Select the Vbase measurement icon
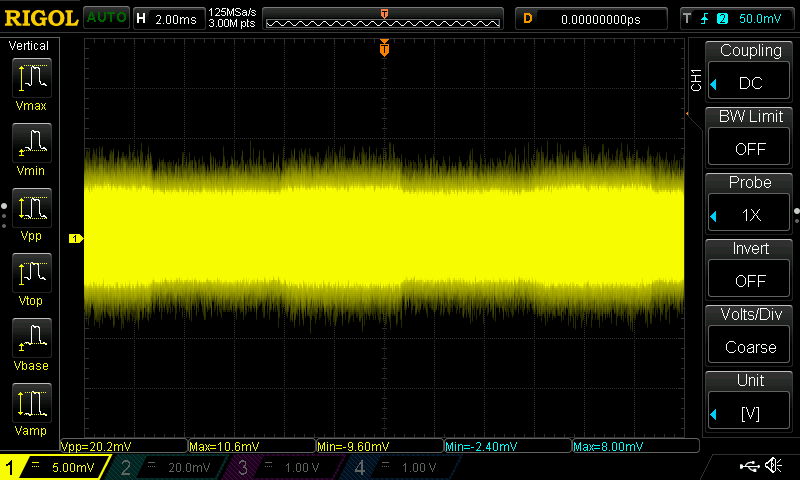This screenshot has width=800, height=480. click(x=31, y=338)
